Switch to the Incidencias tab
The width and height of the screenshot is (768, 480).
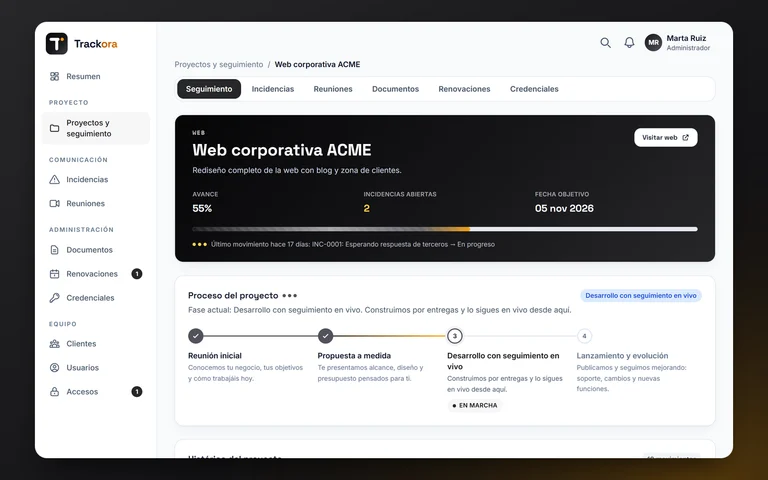coord(273,89)
